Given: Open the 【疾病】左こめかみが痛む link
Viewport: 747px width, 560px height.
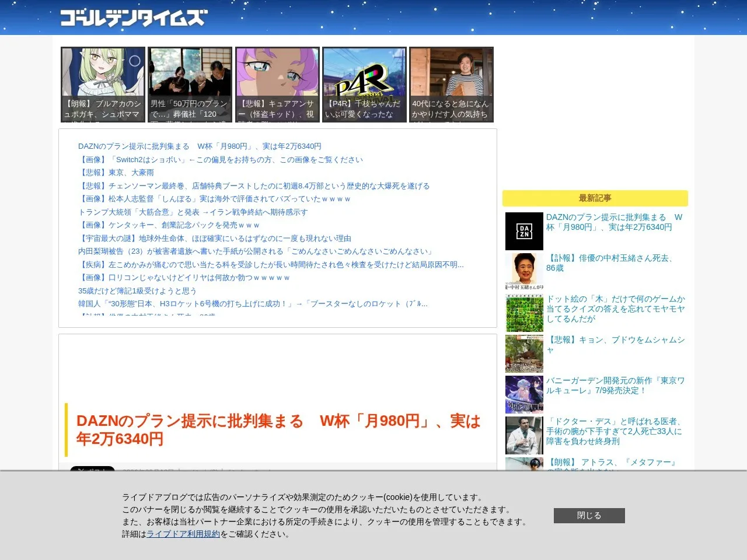Looking at the screenshot, I should (x=271, y=264).
